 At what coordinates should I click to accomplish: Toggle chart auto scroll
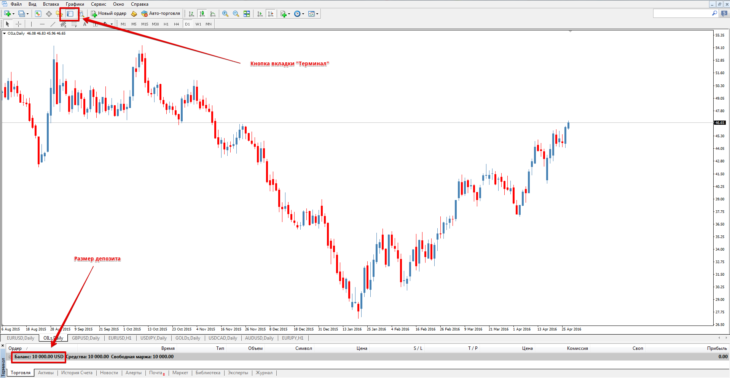[x=260, y=14]
